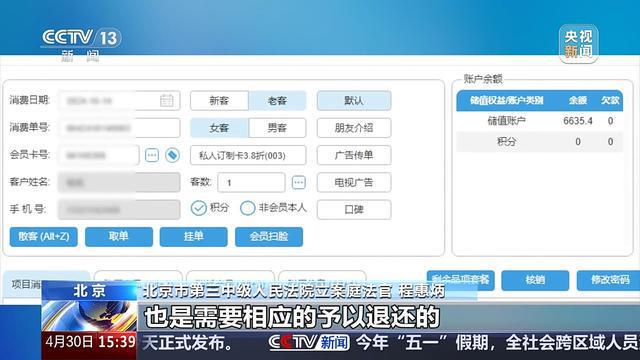
Task: Choose 朋友介绍 as customer source
Action: pyautogui.click(x=354, y=128)
